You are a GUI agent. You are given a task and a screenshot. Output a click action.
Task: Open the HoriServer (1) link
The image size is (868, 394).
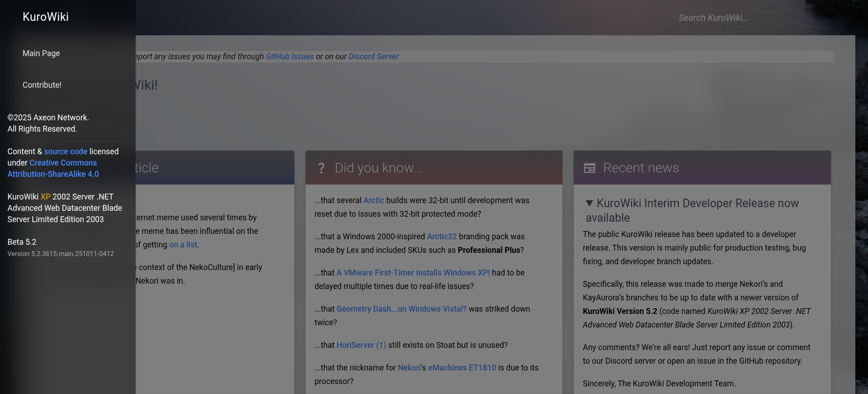(x=361, y=345)
